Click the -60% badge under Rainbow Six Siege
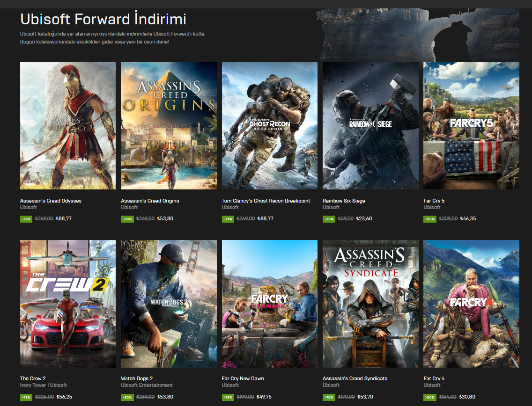This screenshot has width=532, height=406. (329, 219)
